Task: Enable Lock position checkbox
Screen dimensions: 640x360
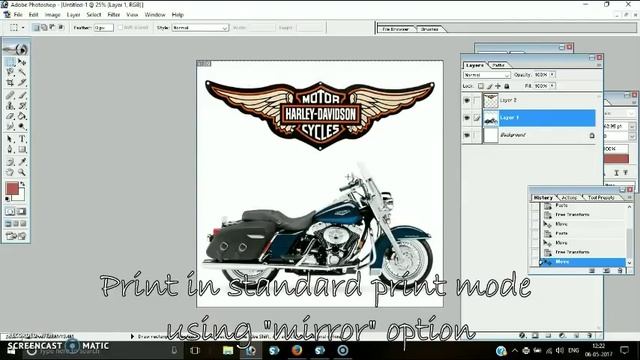Action: point(498,86)
